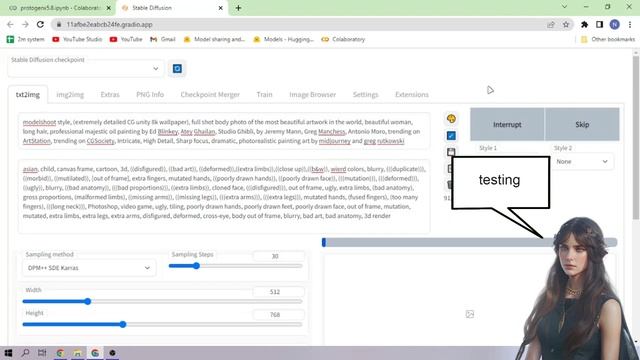Open Chrome three-dot menu
The width and height of the screenshot is (640, 360).
pos(630,24)
